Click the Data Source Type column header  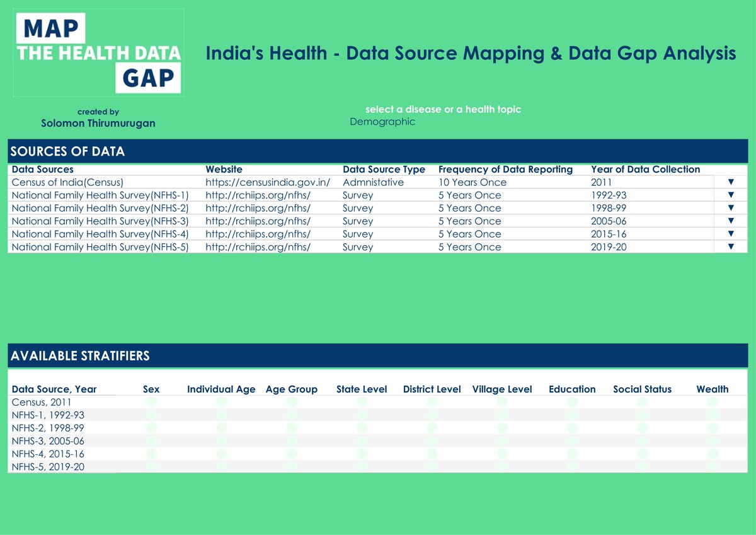coord(384,170)
